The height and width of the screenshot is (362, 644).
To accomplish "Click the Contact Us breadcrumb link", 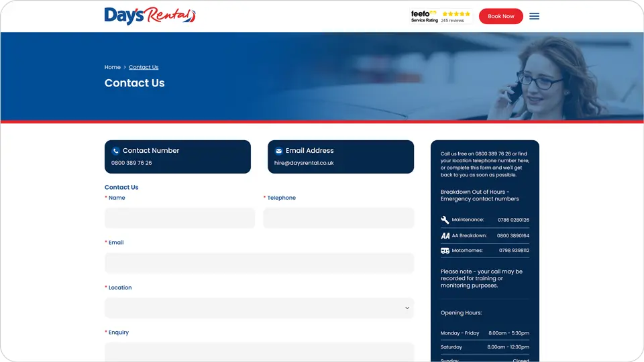I will click(x=144, y=67).
